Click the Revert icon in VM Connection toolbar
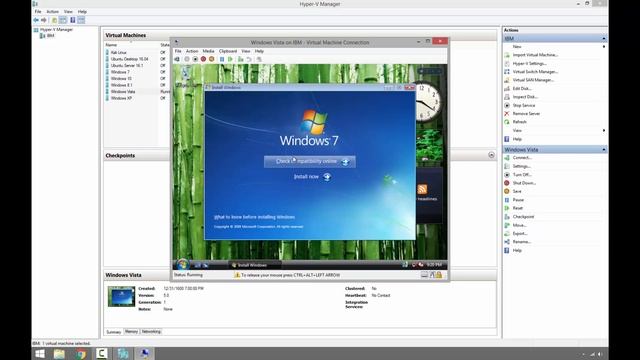The image size is (640, 360). [x=249, y=59]
